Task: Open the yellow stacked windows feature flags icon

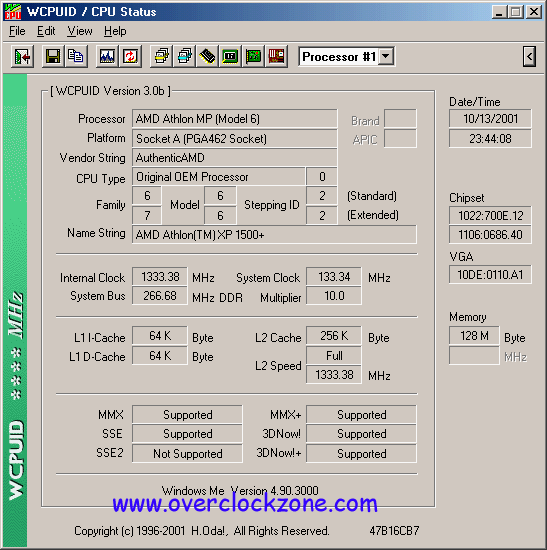Action: [x=161, y=56]
